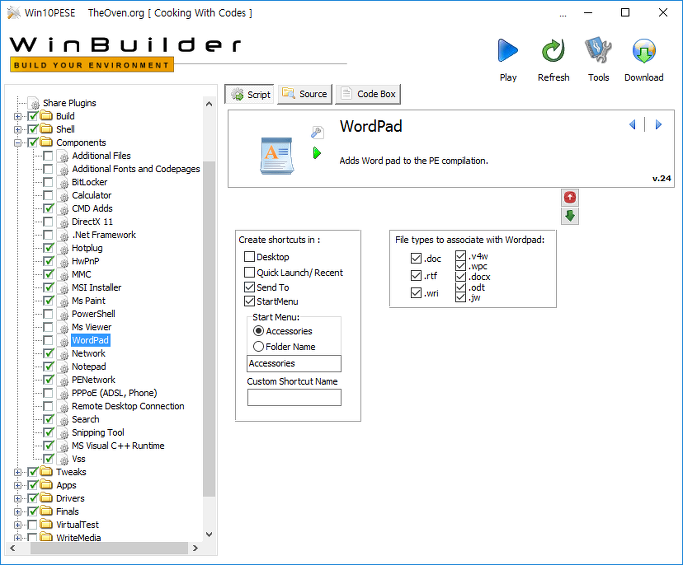The height and width of the screenshot is (565, 683).
Task: Expand the Build tree node
Action: point(18,116)
